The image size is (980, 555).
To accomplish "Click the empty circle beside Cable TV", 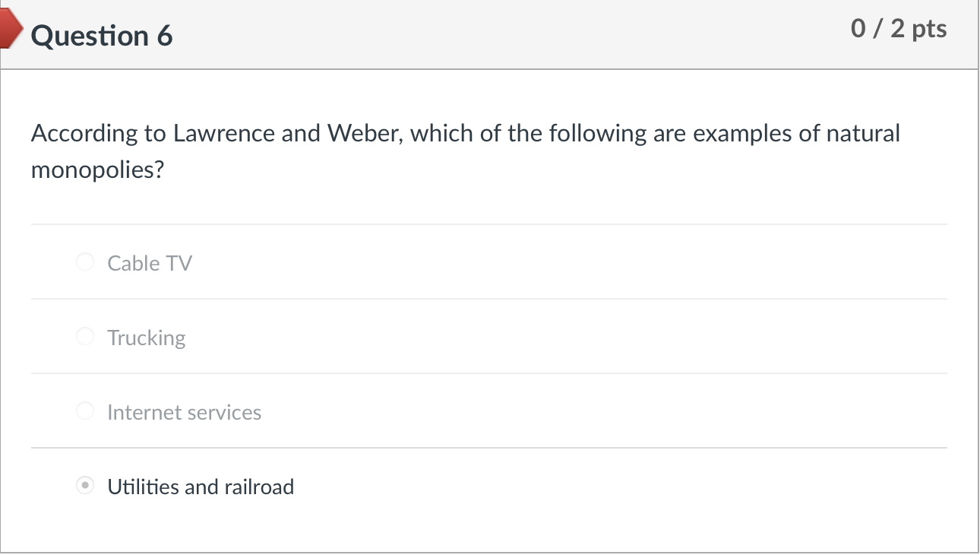I will pyautogui.click(x=85, y=262).
